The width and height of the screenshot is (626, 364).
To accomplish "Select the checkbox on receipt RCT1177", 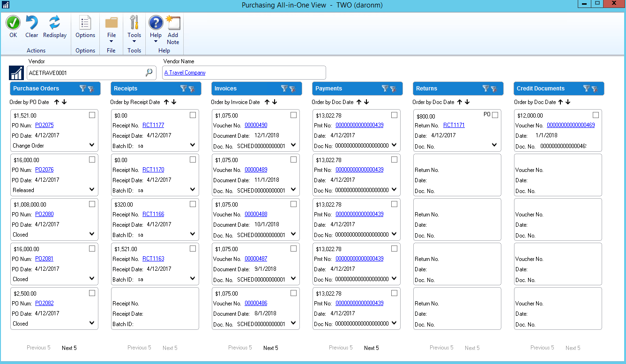I will [193, 115].
